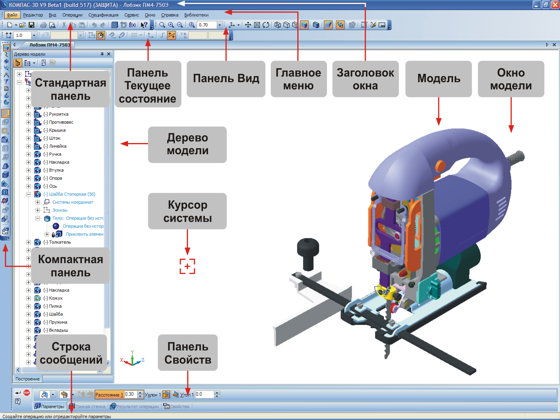Image resolution: width=560 pixels, height=420 pixels.
Task: Select the Пружина item in model tree
Action: point(55,322)
